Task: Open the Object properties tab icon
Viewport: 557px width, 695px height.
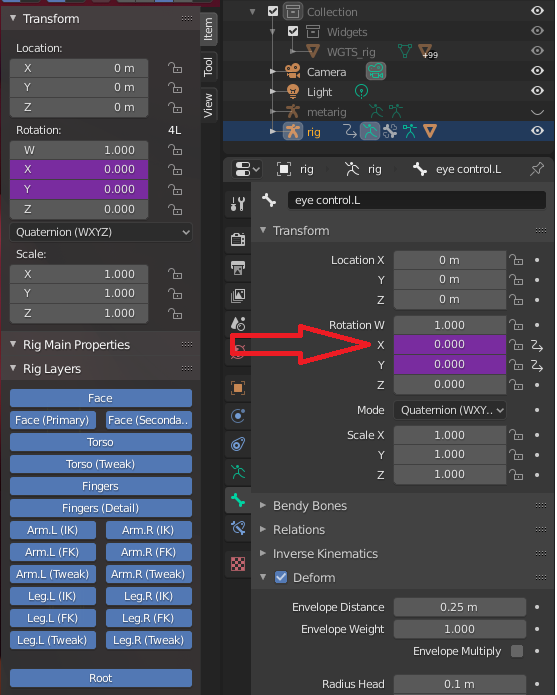Action: coord(238,388)
